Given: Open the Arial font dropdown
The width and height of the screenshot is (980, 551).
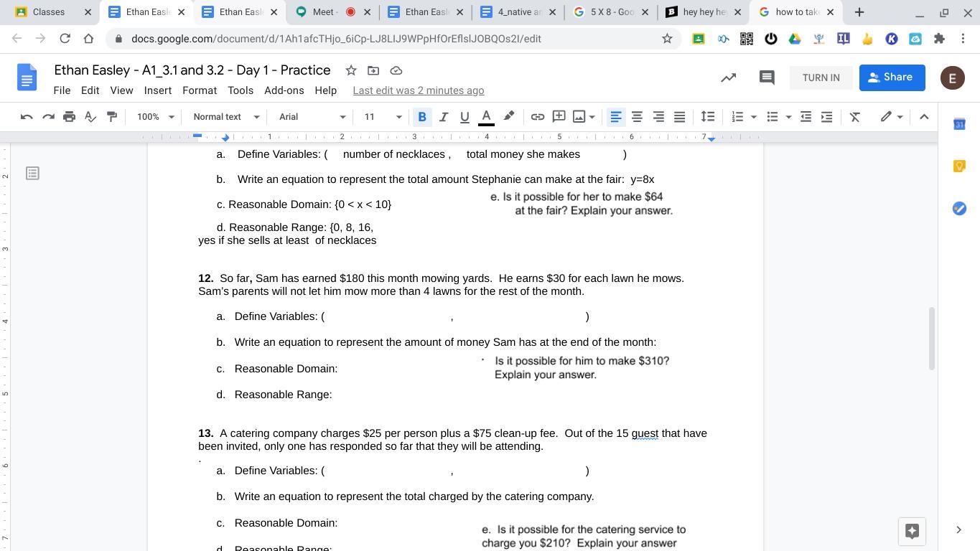Looking at the screenshot, I should 312,117.
